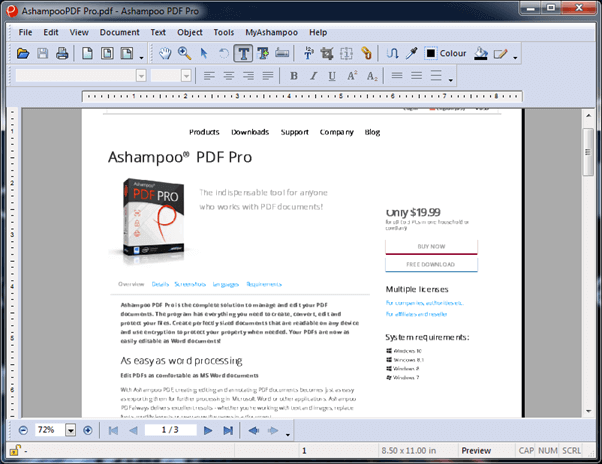
Task: Click the zoom value field 72%
Action: [50, 430]
